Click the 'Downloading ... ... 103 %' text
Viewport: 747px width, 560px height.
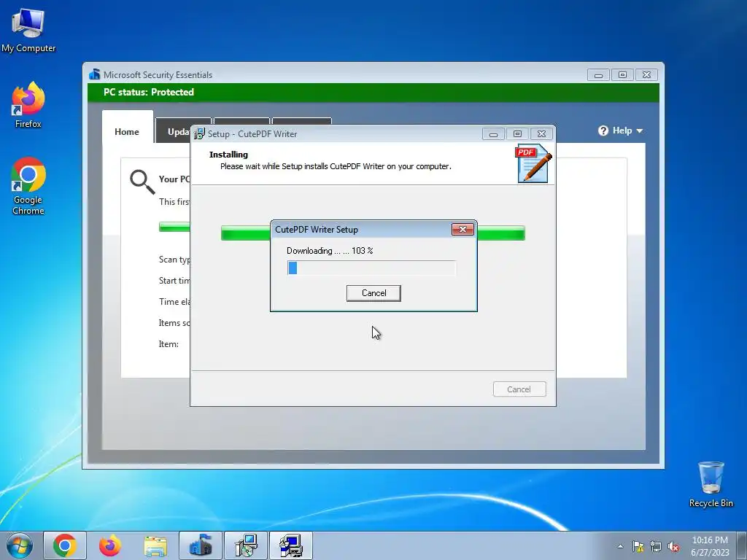click(330, 251)
